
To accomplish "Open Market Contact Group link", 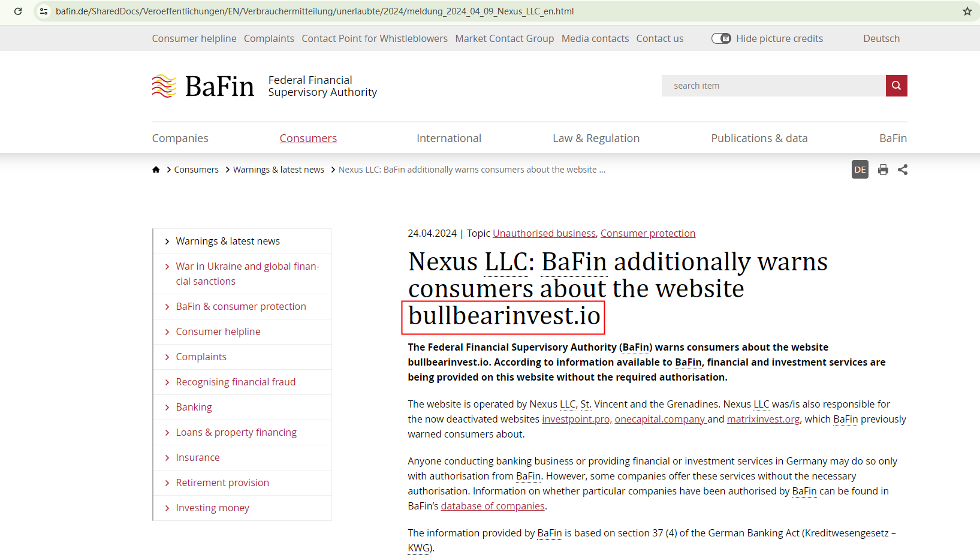I will [505, 38].
